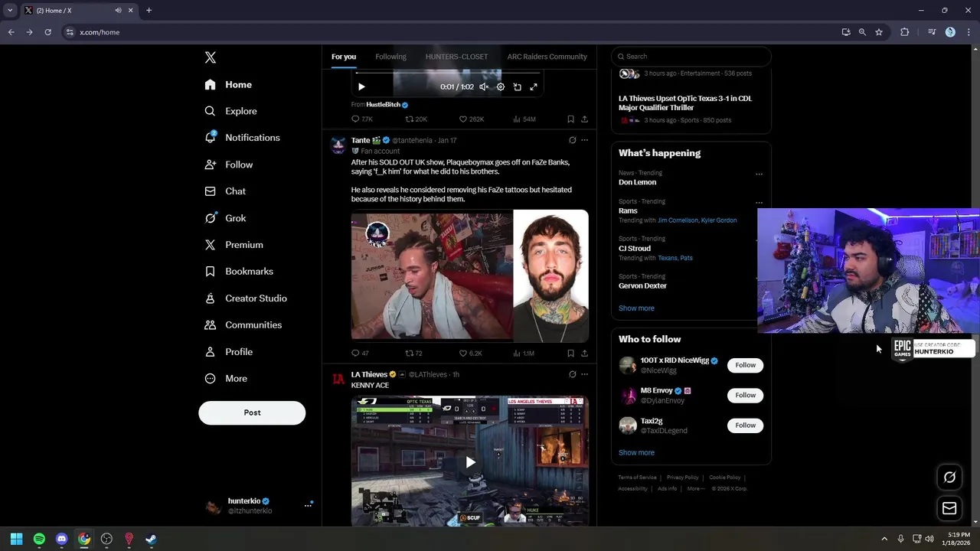Switch to the HUNTERS-CLOSET tab

[x=456, y=57]
